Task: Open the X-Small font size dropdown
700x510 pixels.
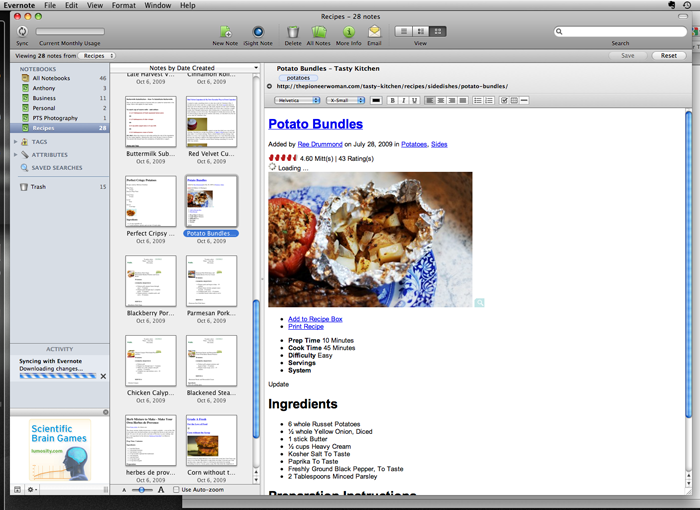Action: [346, 100]
